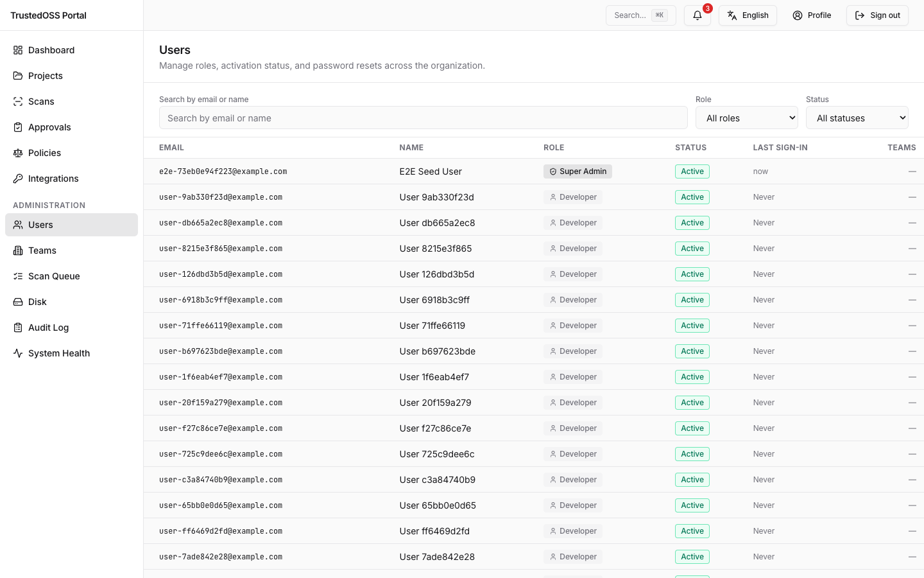Click the Sign out arrow icon
The image size is (924, 578).
860,15
